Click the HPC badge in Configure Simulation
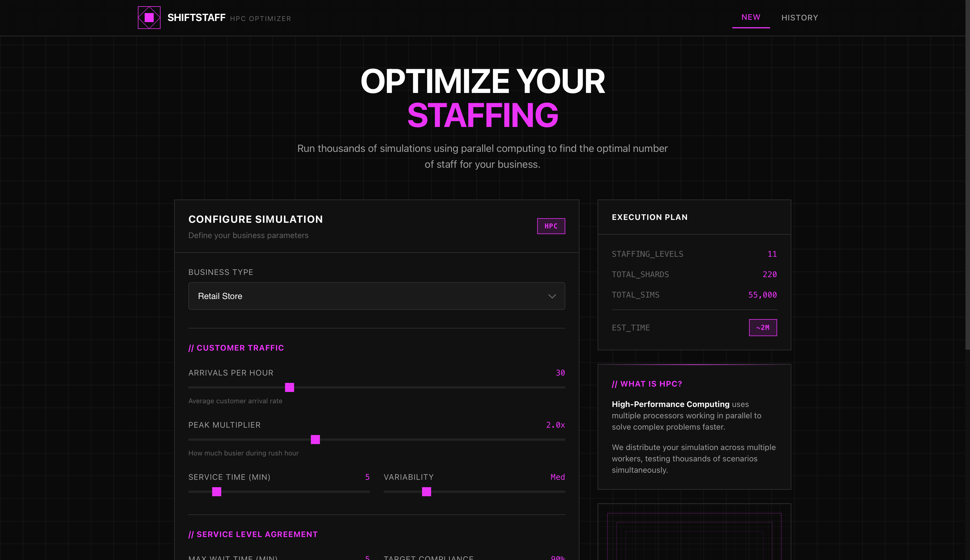Screen dimensions: 970x560 [x=551, y=226]
